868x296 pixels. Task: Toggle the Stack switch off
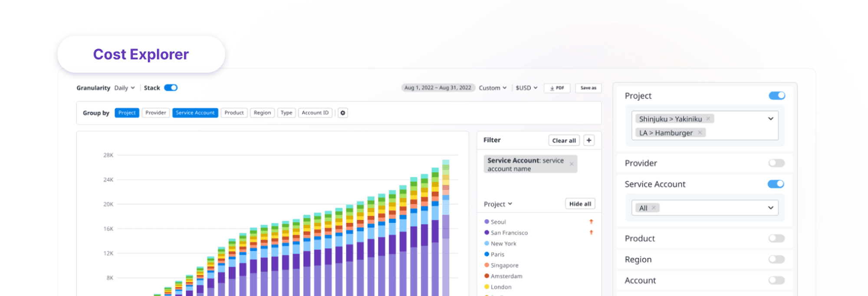pyautogui.click(x=171, y=88)
